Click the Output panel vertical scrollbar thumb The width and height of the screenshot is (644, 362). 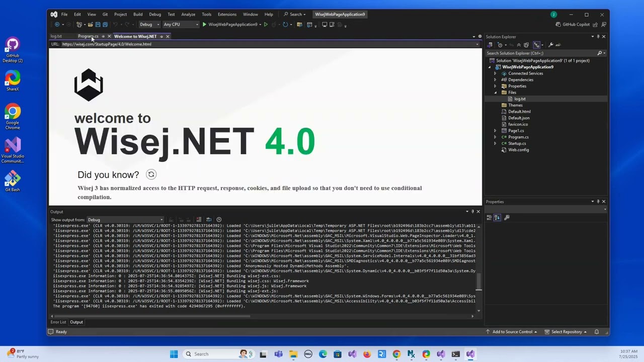tap(478, 282)
